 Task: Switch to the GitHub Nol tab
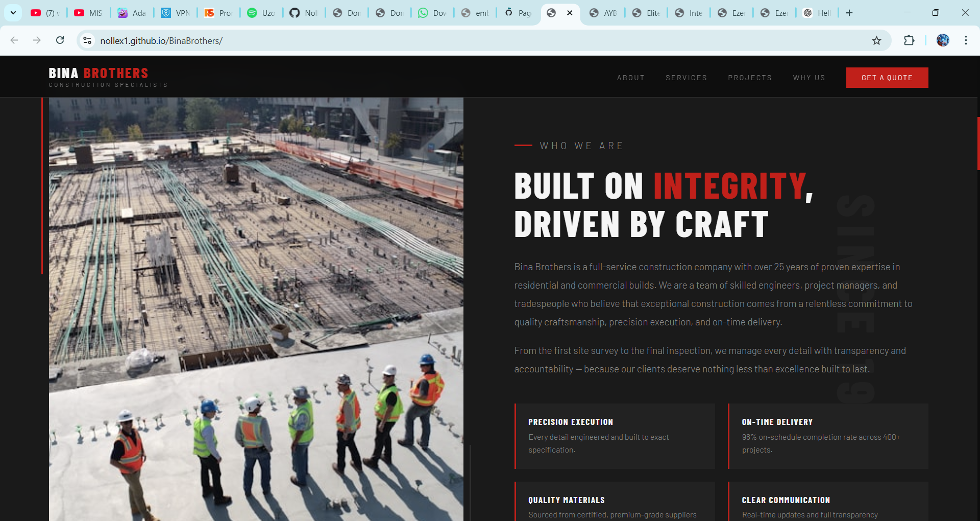[x=303, y=13]
